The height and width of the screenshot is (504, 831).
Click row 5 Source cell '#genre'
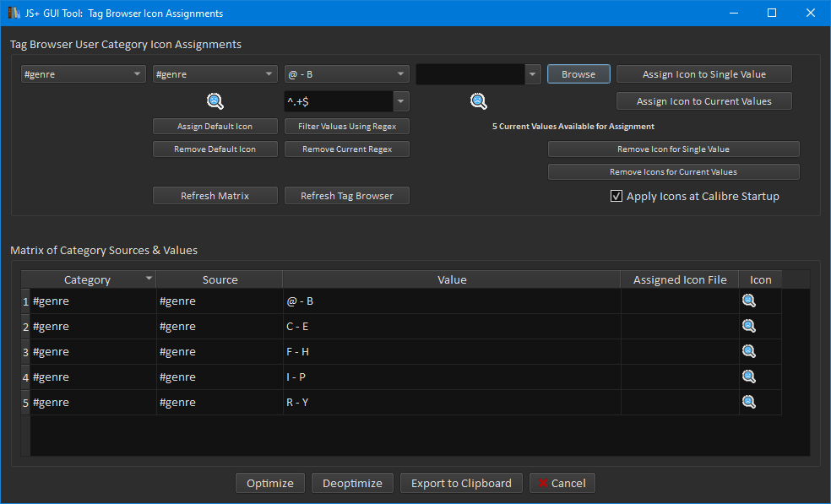pos(220,403)
